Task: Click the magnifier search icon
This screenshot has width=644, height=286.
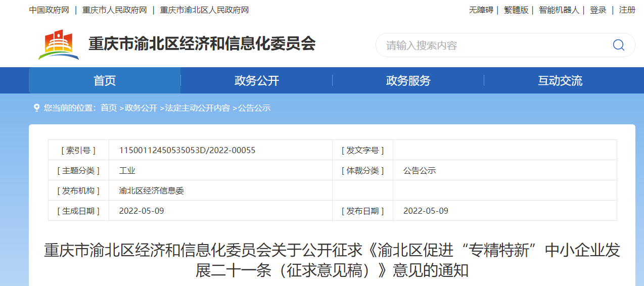Action: coord(618,45)
